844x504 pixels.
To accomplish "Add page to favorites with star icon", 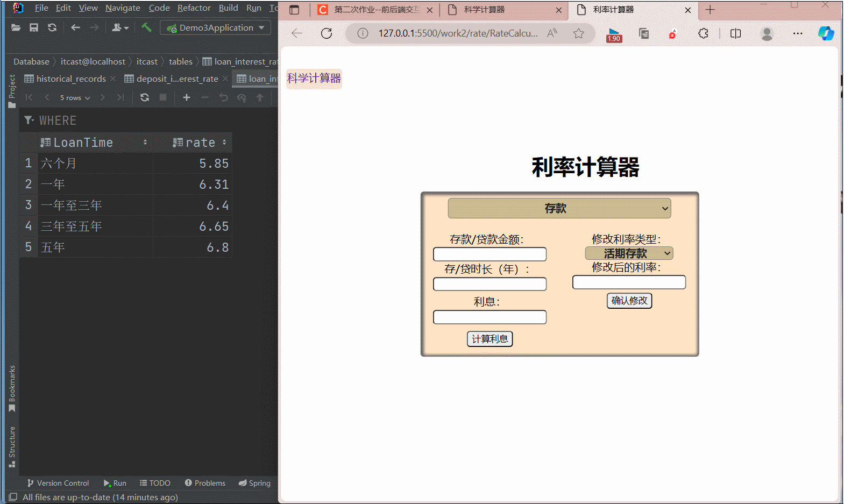I will (579, 33).
